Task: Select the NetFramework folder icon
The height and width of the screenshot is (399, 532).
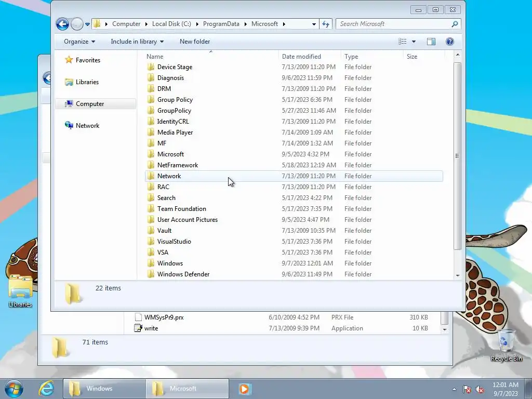Action: coord(151,165)
